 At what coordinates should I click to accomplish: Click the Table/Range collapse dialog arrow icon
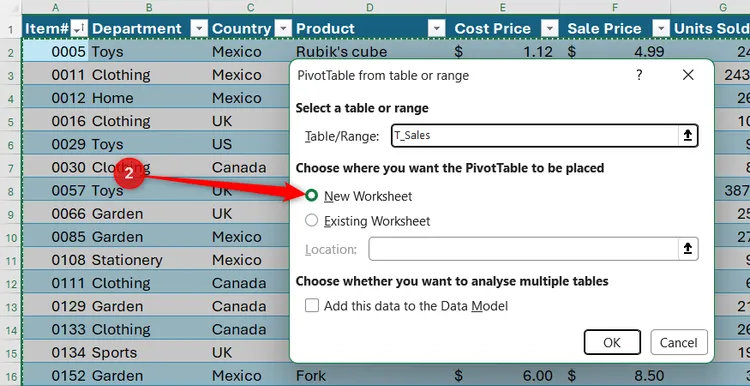point(687,136)
